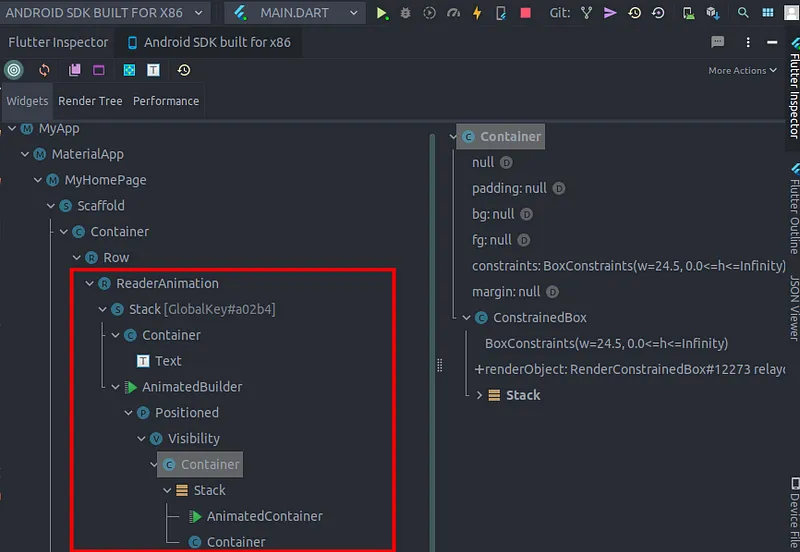
Task: Switch to the Widgets tab
Action: point(27,101)
